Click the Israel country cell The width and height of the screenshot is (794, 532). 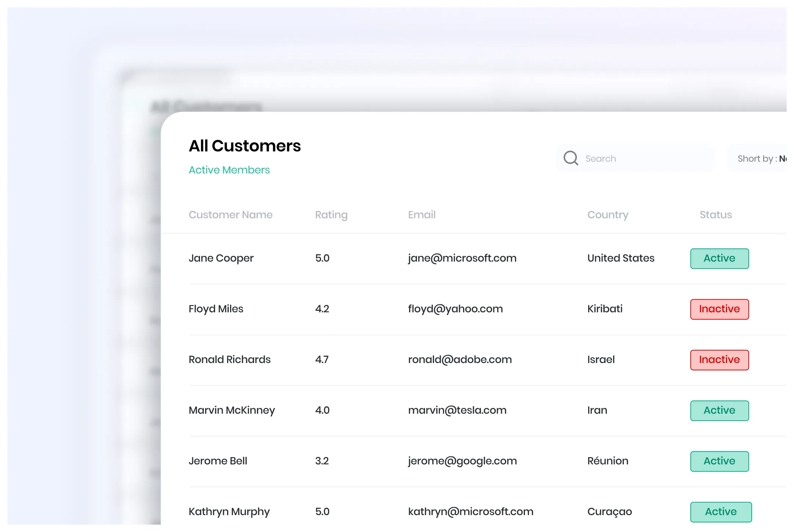point(601,359)
